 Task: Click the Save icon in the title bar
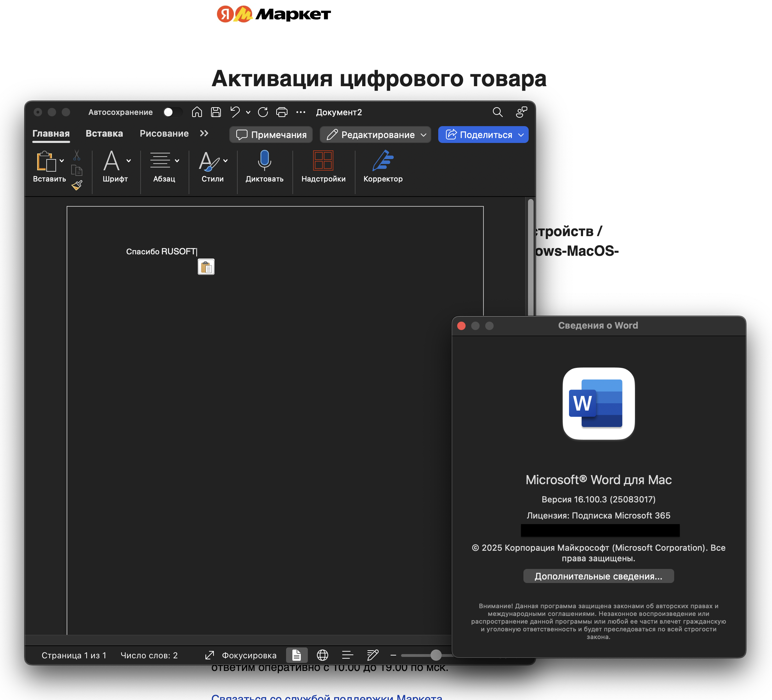(x=216, y=112)
